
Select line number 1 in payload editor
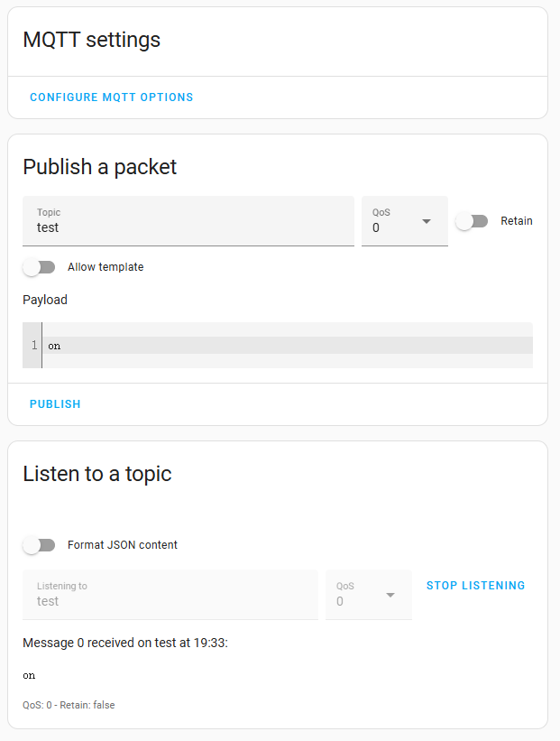click(x=33, y=345)
